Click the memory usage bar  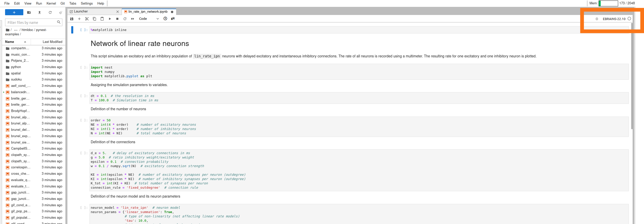pos(608,3)
